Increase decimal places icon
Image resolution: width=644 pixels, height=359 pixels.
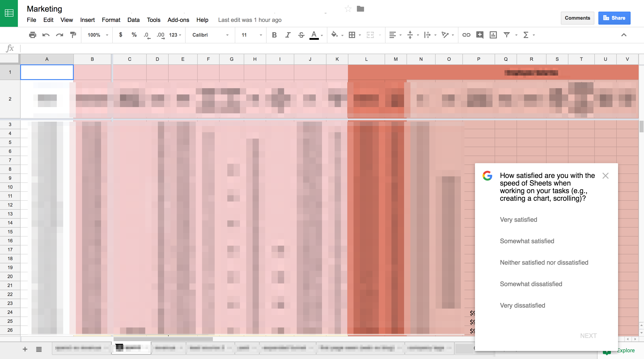click(161, 35)
